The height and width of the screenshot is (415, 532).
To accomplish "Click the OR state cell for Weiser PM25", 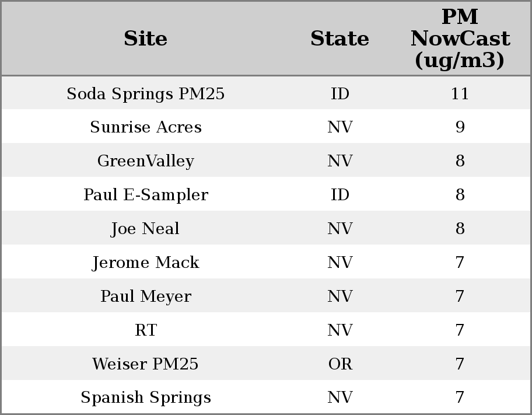I will pos(340,364).
